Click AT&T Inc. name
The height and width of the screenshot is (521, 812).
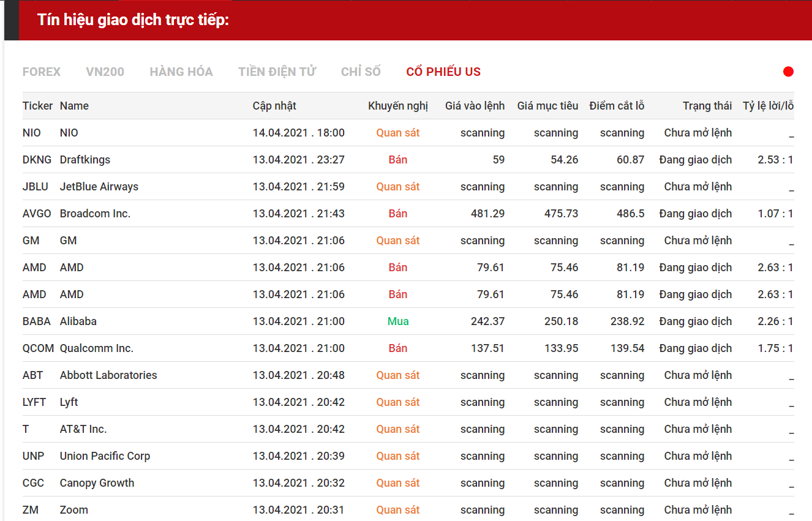point(83,429)
